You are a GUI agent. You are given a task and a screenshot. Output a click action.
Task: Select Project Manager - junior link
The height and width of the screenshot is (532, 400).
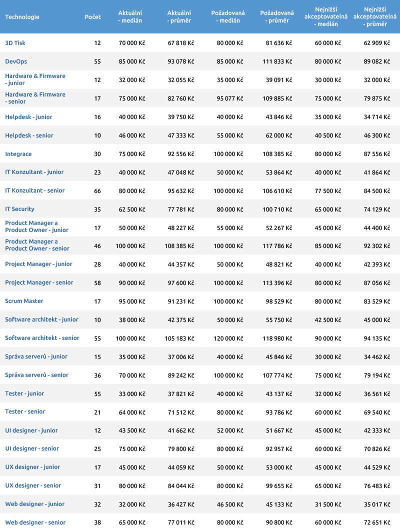(38, 264)
